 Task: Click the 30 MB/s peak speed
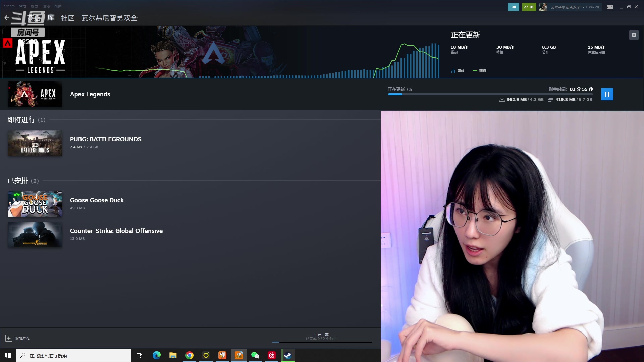(505, 47)
